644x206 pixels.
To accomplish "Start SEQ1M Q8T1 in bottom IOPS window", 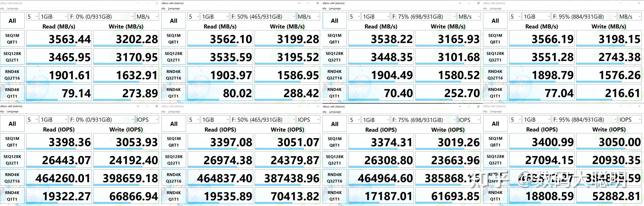I will [x=12, y=141].
